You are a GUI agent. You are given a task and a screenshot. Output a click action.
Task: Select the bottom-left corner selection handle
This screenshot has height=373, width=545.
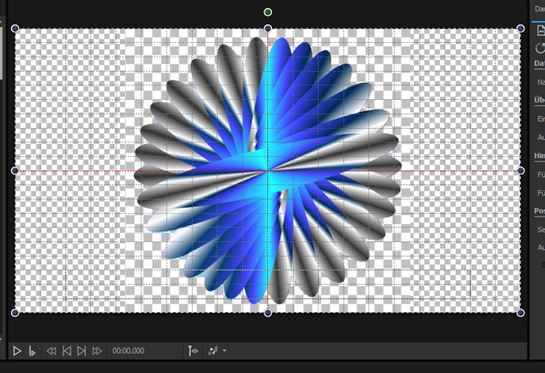pos(15,313)
